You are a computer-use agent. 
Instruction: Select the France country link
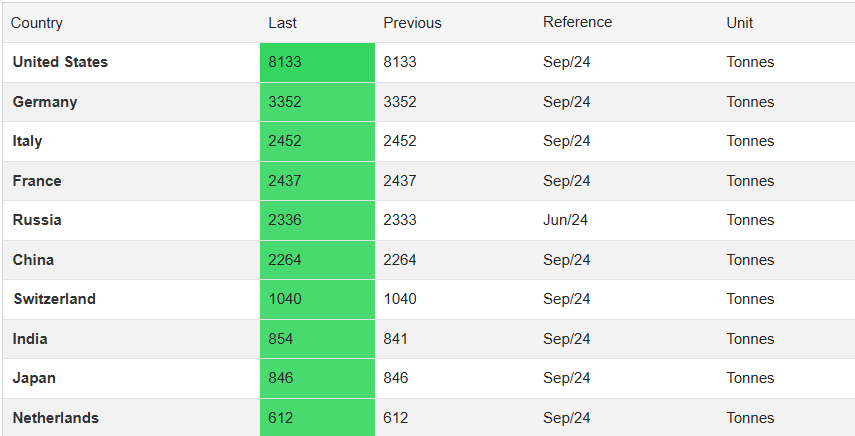click(x=37, y=181)
